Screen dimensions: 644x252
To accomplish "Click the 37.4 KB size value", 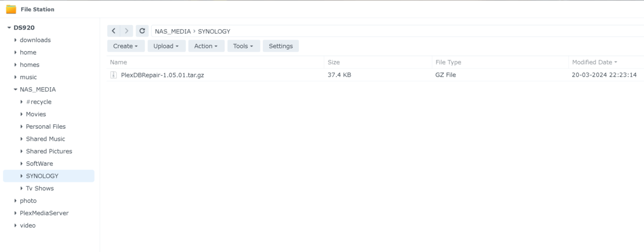I will (339, 75).
